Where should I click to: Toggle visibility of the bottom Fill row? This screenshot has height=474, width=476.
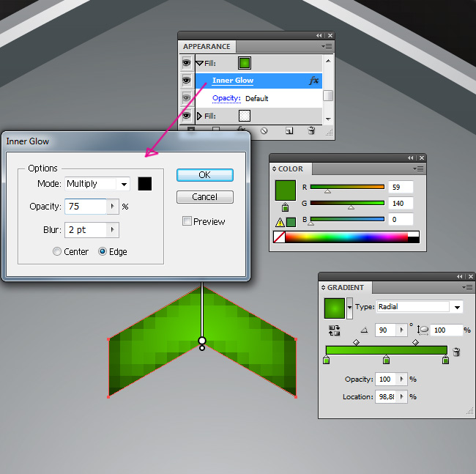tap(187, 116)
